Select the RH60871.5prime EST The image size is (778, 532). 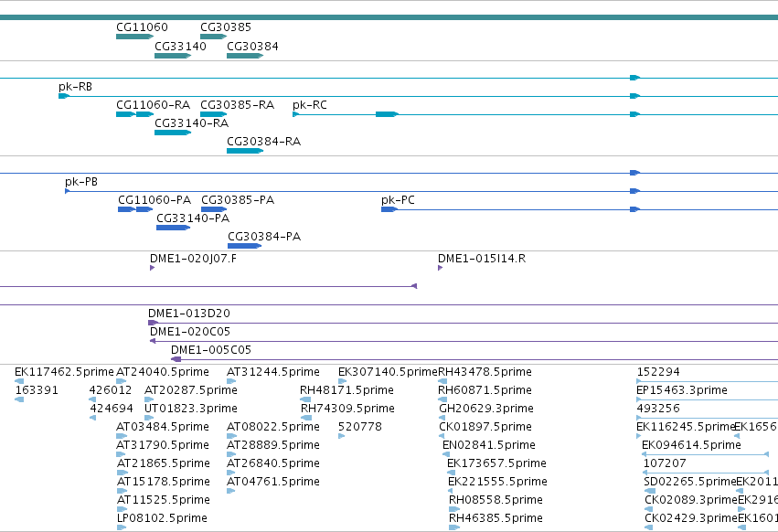tap(442, 399)
